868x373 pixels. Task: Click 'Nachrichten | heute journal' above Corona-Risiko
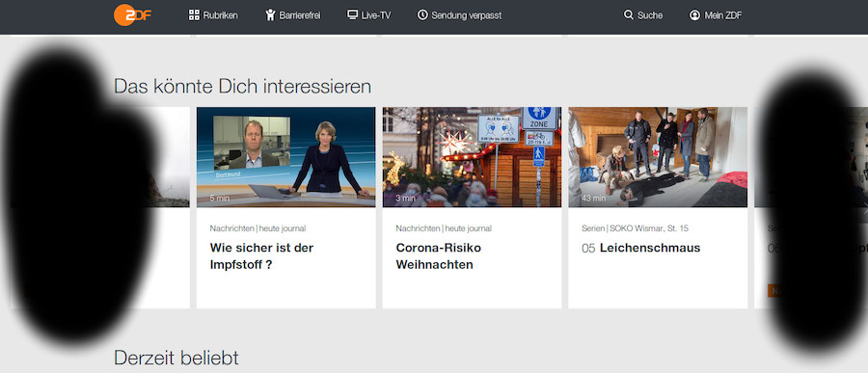(444, 228)
